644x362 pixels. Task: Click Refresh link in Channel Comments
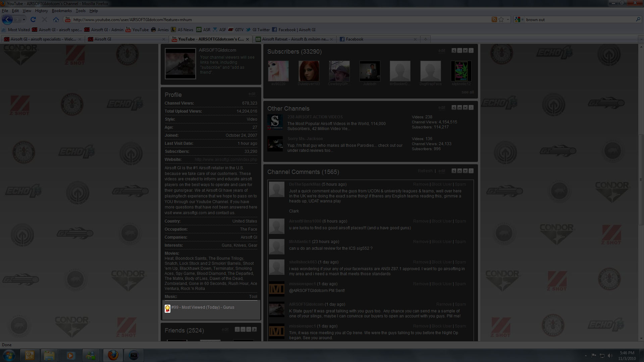coord(425,171)
